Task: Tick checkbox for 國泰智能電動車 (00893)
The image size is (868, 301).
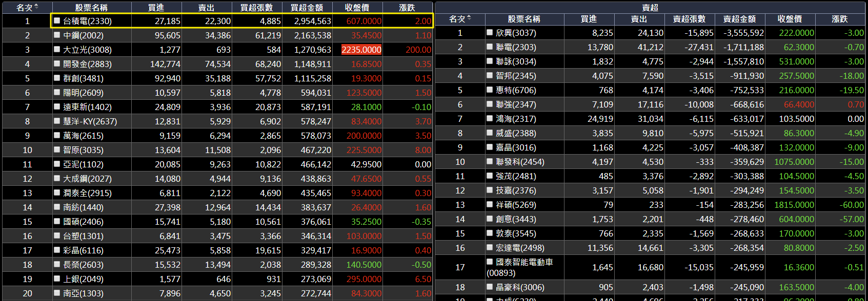Action: (490, 262)
